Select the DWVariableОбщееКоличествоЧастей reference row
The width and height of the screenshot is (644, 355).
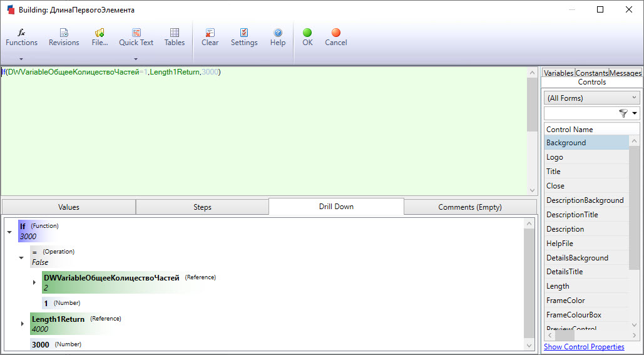click(130, 282)
